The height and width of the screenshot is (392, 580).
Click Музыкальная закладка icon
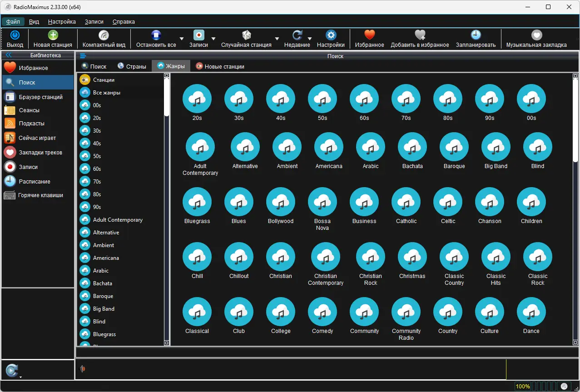tap(536, 35)
